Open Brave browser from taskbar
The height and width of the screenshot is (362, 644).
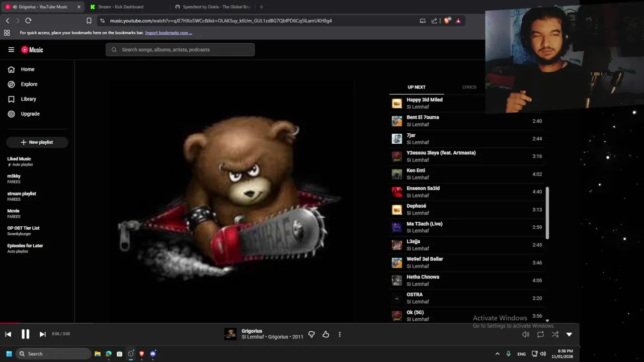click(x=142, y=354)
